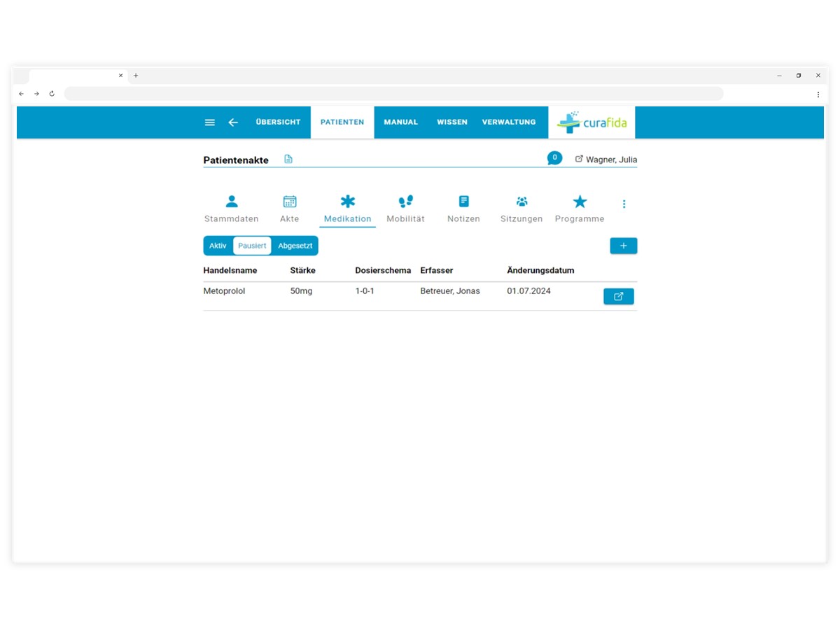Image resolution: width=840 pixels, height=630 pixels.
Task: Open the Notizen notebook icon
Action: pyautogui.click(x=464, y=202)
